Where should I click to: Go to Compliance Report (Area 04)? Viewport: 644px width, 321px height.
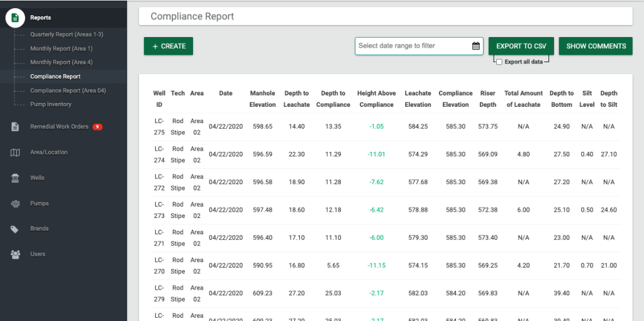[x=68, y=90]
